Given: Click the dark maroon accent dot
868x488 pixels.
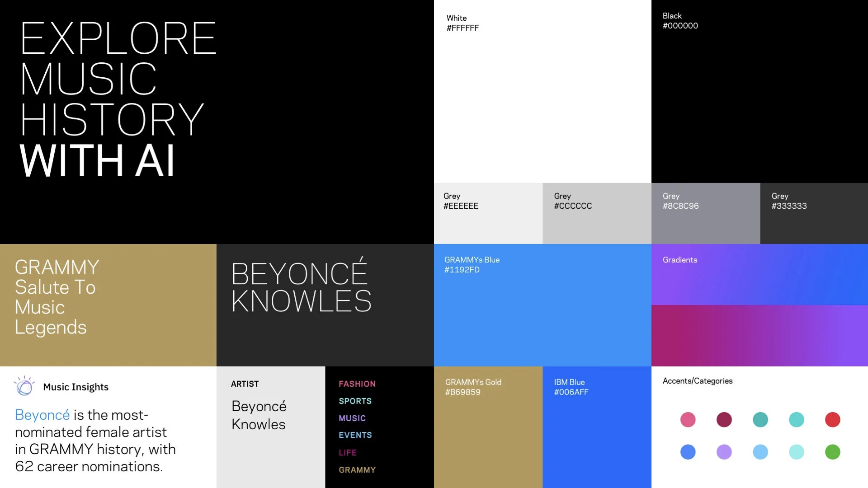Looking at the screenshot, I should (x=724, y=419).
